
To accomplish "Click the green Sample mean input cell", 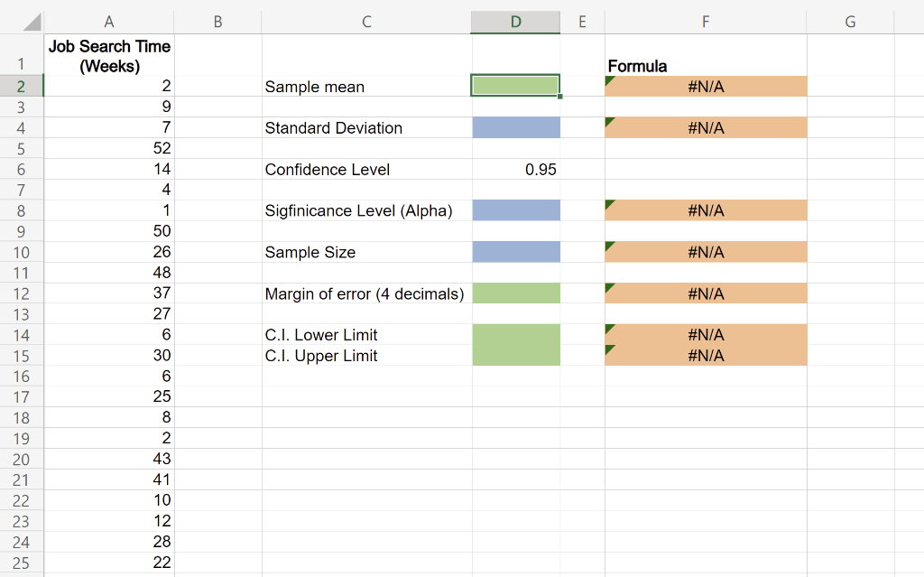I will pos(515,86).
